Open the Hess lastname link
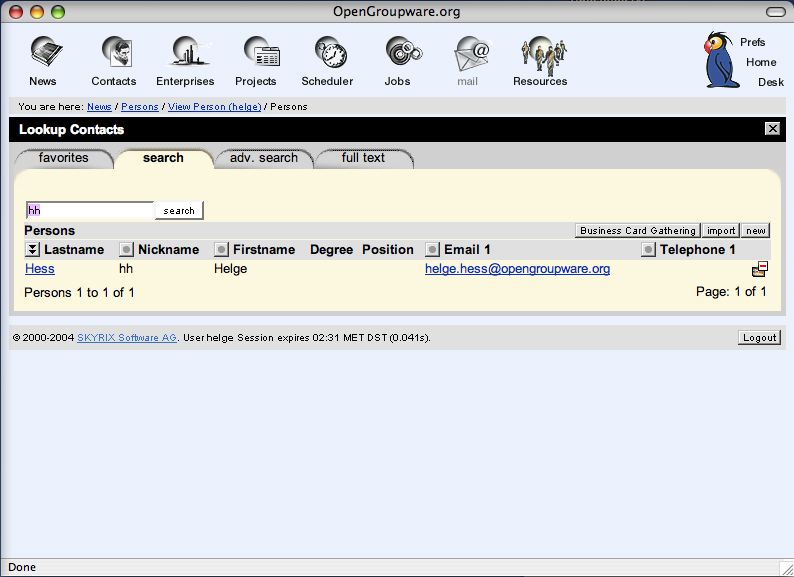Screen dimensions: 794x577 39,269
